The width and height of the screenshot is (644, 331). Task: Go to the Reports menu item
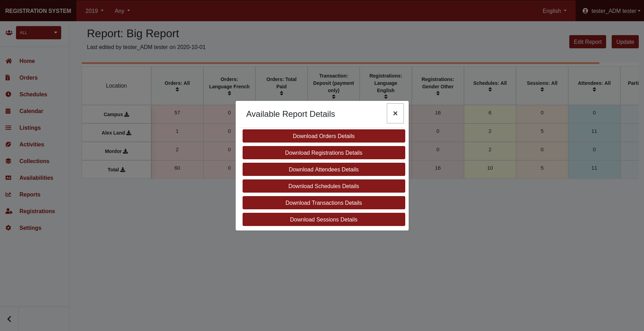point(30,194)
